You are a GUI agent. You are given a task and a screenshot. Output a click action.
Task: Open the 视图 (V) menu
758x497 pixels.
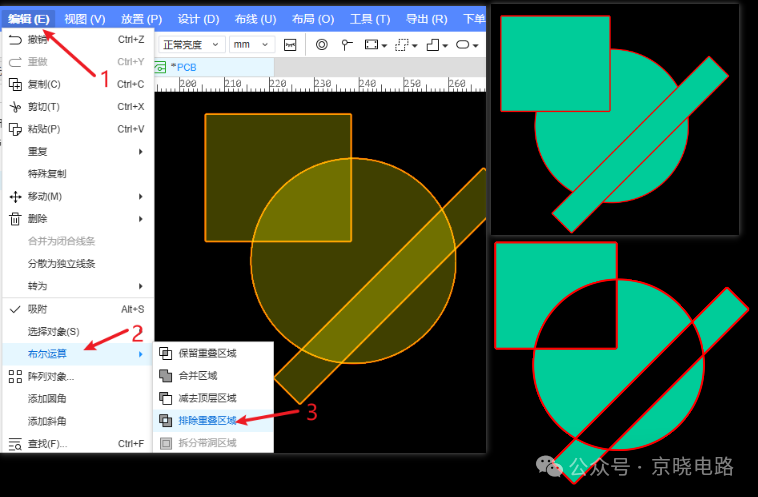click(85, 19)
